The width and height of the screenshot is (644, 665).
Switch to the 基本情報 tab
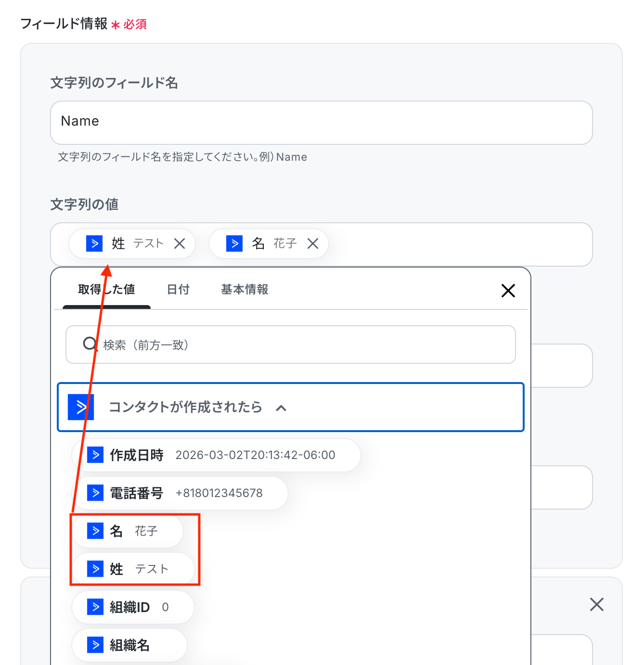[245, 289]
